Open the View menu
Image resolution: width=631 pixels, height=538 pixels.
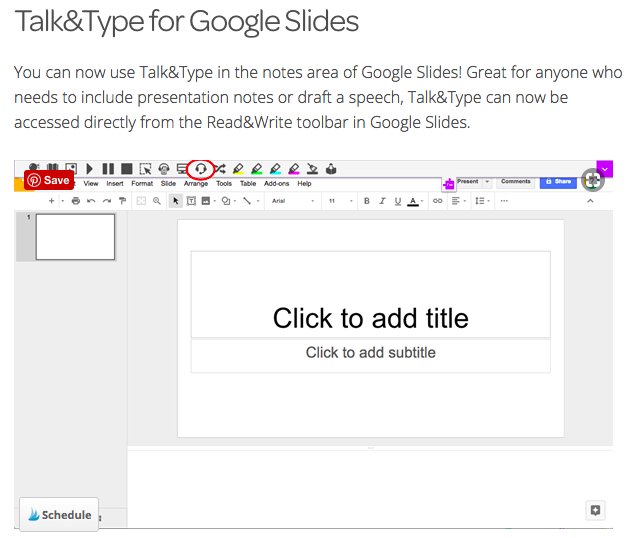pos(91,183)
